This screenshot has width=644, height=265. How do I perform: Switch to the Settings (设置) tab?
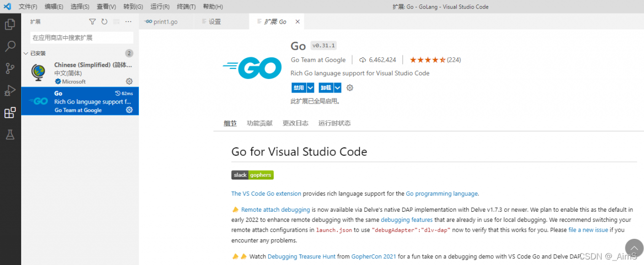tap(221, 22)
